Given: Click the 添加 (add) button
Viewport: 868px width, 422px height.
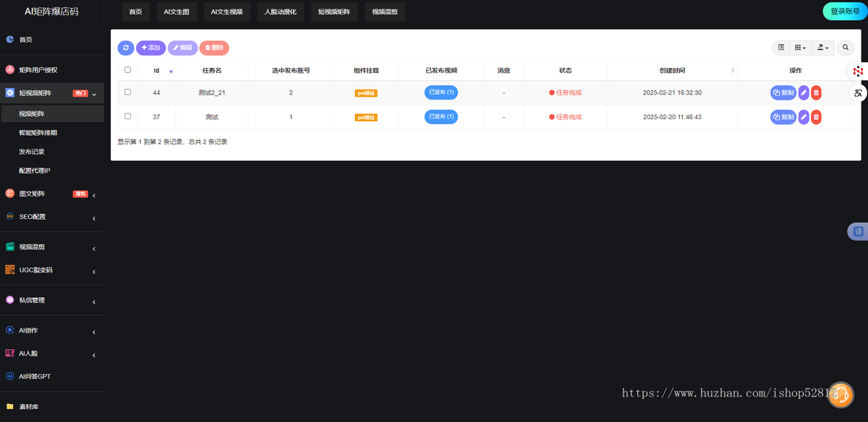Looking at the screenshot, I should 150,48.
